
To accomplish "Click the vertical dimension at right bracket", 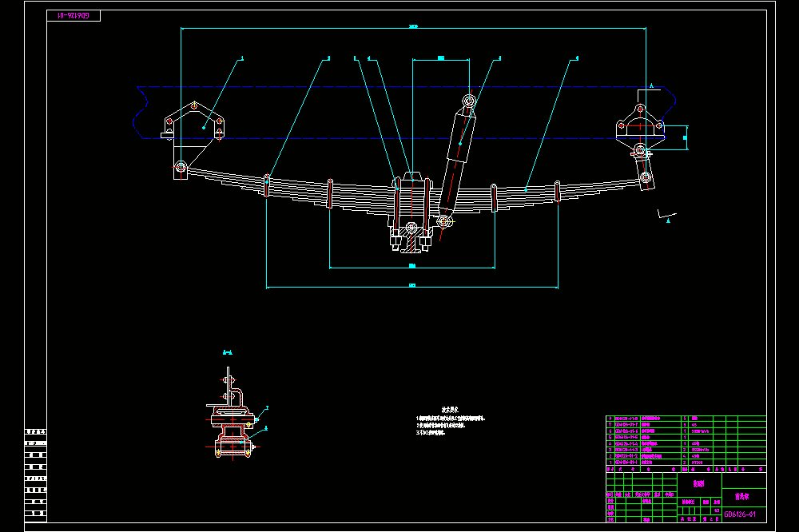I will pyautogui.click(x=685, y=137).
